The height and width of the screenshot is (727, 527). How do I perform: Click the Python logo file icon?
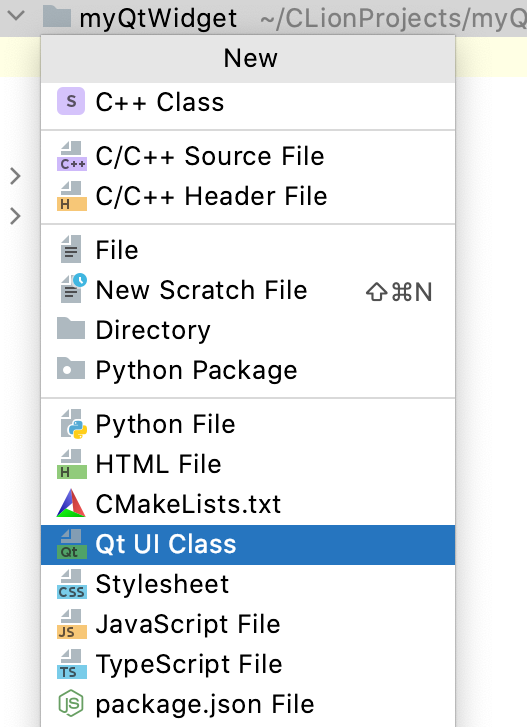73,424
